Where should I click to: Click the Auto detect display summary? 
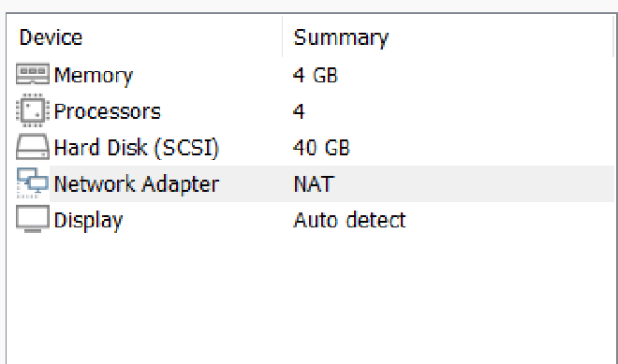[349, 220]
